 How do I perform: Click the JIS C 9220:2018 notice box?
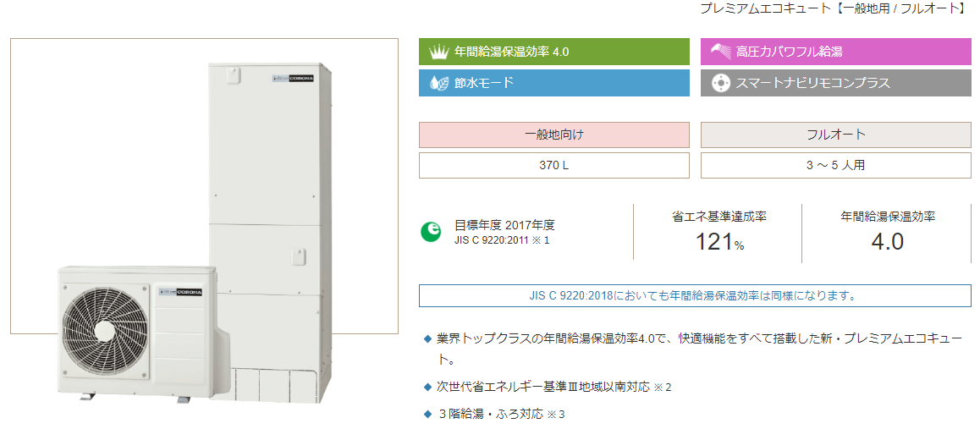pos(695,295)
